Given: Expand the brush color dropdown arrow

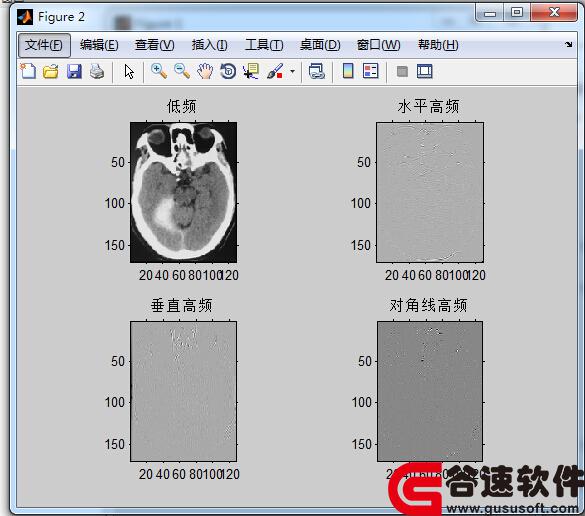Looking at the screenshot, I should pyautogui.click(x=292, y=71).
